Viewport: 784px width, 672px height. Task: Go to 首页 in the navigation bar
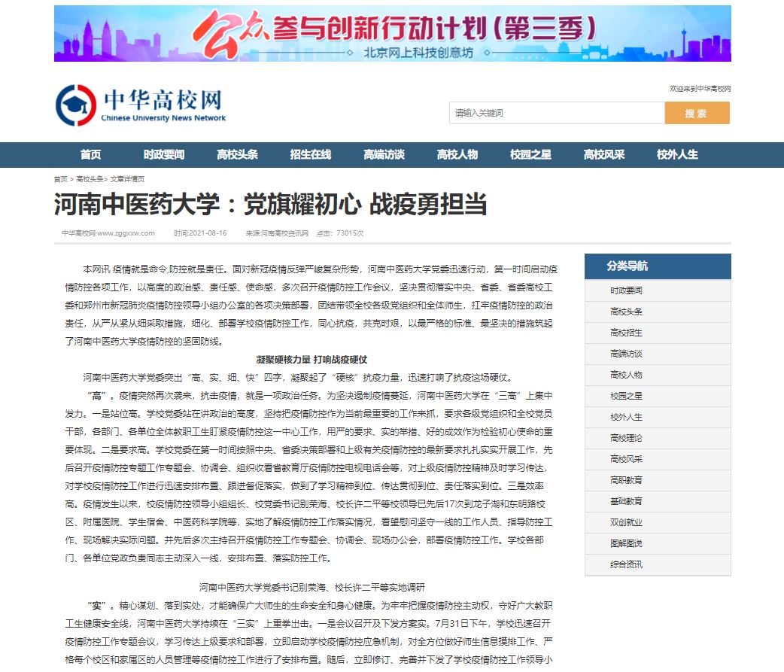[90, 155]
